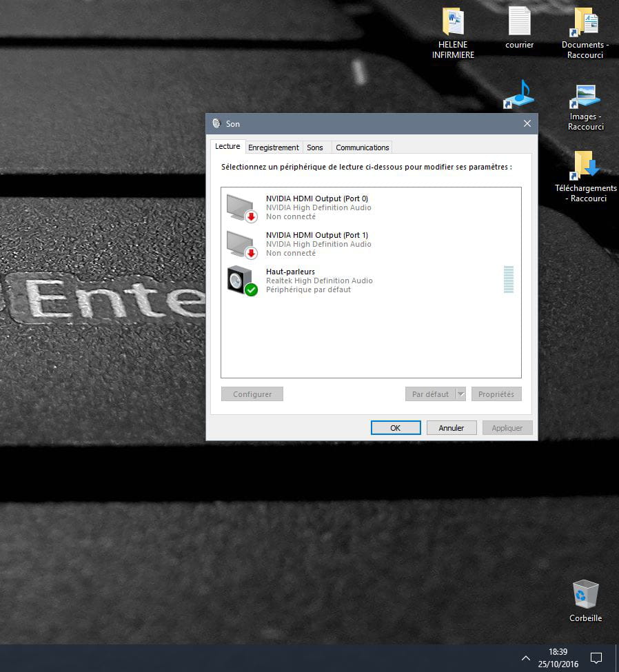This screenshot has height=672, width=619.
Task: Open the Documents - Raccourci shortcut
Action: point(585,23)
